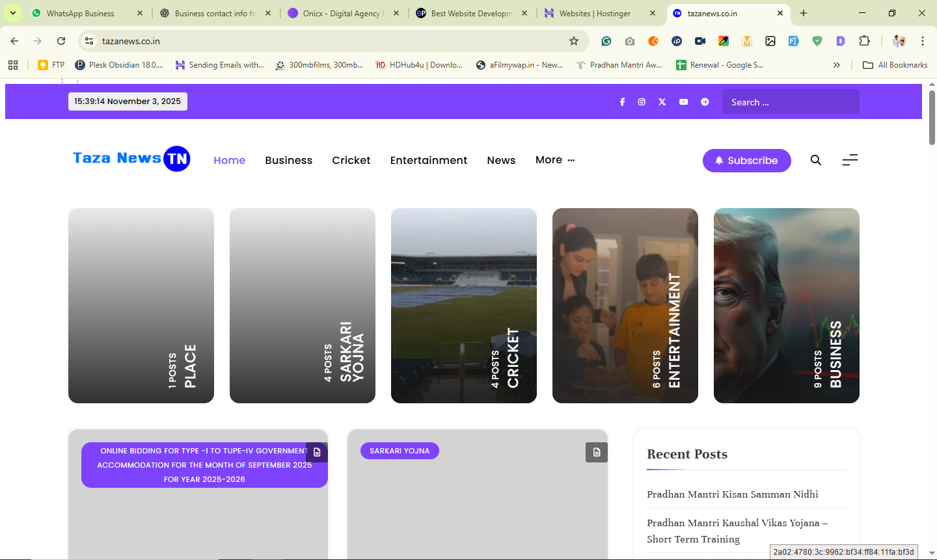Expand the More navigation menu
937x560 pixels.
pos(554,160)
